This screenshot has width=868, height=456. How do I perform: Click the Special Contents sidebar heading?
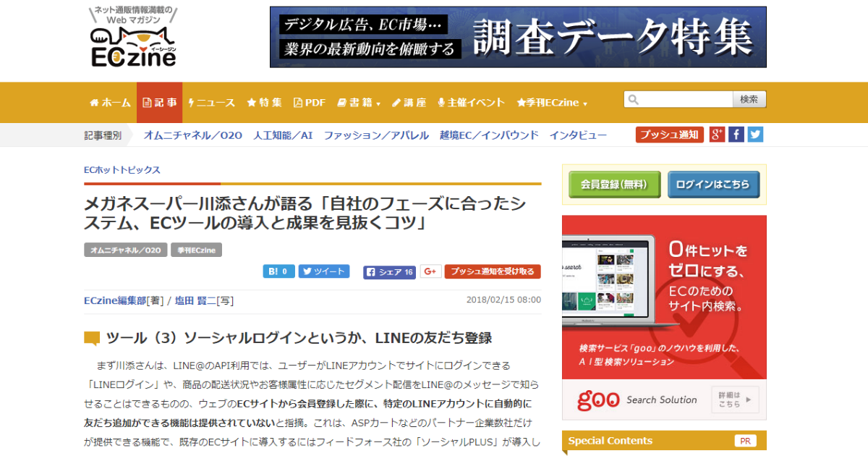point(610,441)
